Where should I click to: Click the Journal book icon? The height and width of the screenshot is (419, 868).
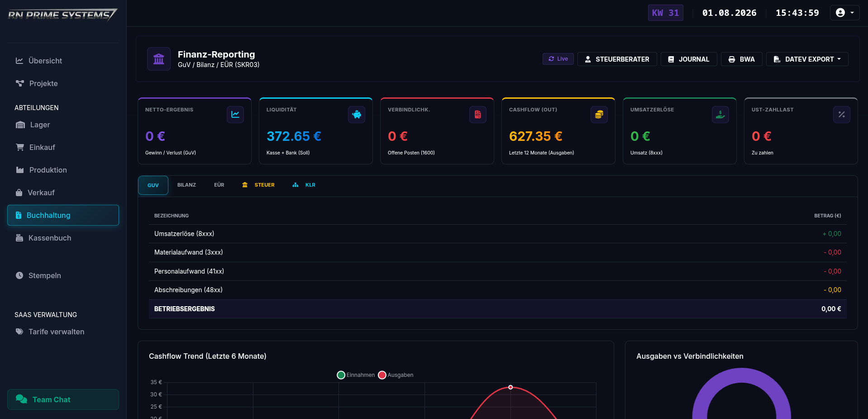point(671,59)
